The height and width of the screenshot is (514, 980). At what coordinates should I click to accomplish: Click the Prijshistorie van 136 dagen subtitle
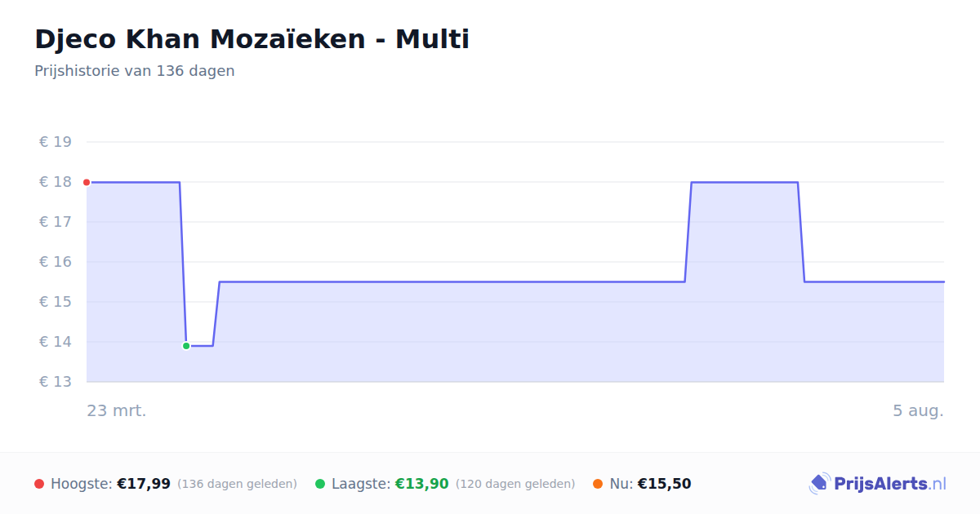(x=135, y=71)
